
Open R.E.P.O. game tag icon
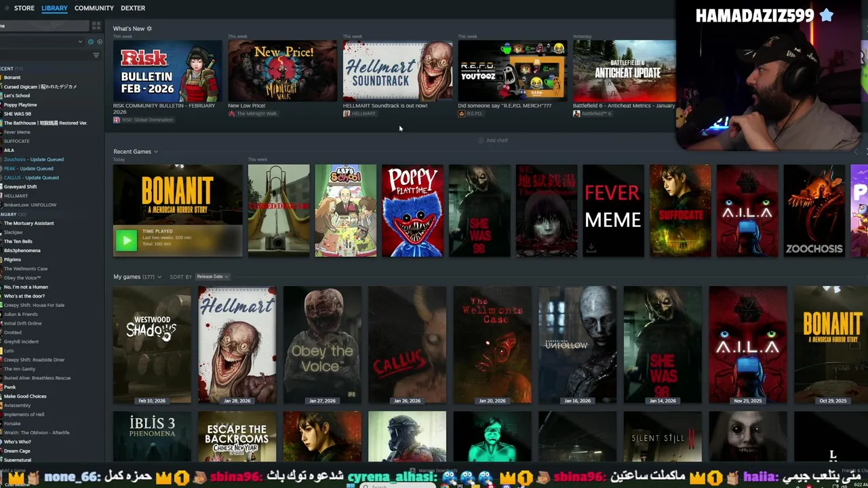point(470,114)
